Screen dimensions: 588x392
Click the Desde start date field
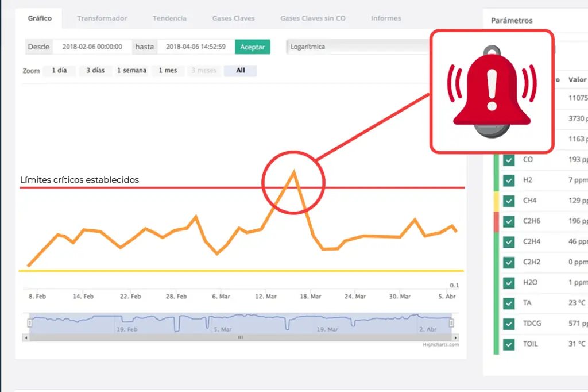(x=92, y=47)
